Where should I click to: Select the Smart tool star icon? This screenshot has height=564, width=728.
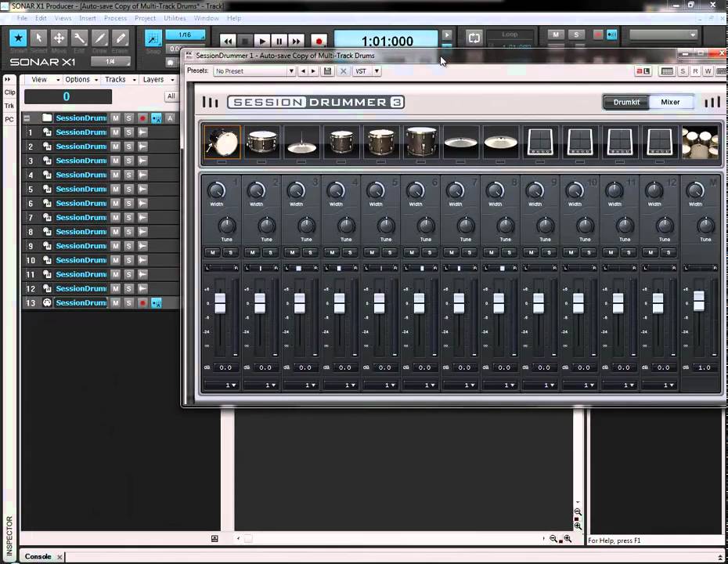point(19,38)
